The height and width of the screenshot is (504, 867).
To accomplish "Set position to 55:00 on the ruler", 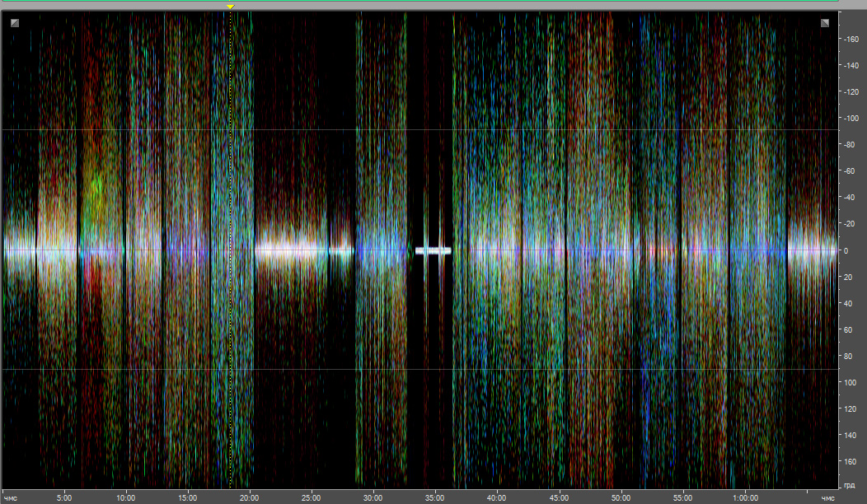I will click(682, 497).
